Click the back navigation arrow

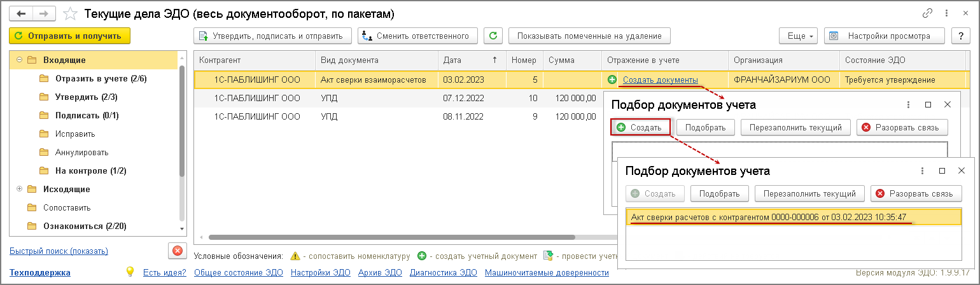(x=22, y=13)
